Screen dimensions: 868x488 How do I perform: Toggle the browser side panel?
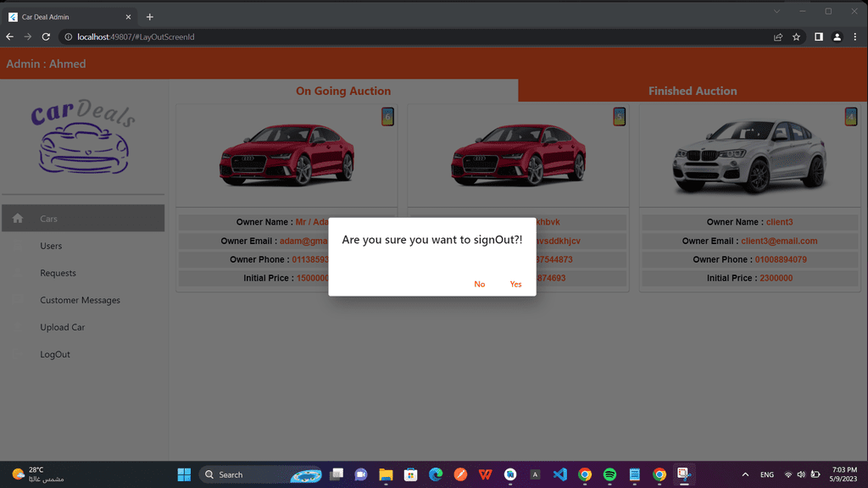click(x=819, y=37)
